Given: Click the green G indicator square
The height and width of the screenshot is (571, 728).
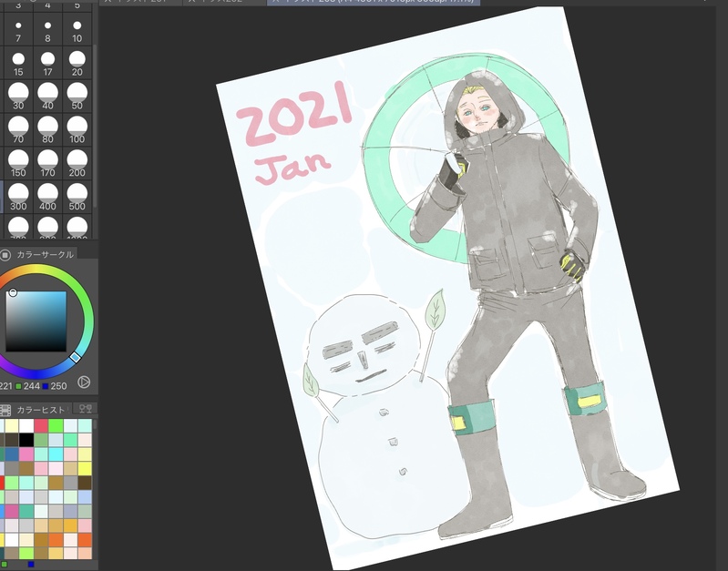Looking at the screenshot, I should tap(18, 386).
